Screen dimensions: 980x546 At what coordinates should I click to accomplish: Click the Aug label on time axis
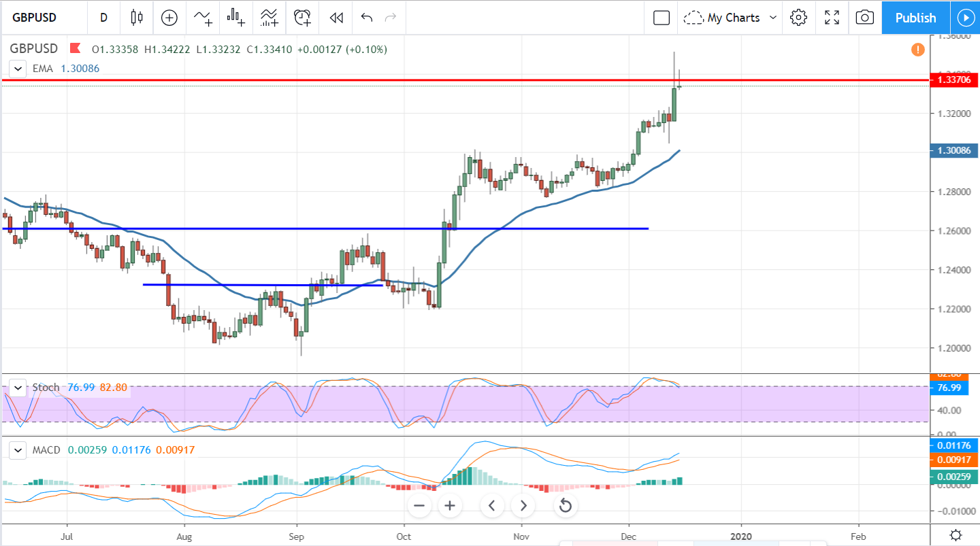point(183,535)
